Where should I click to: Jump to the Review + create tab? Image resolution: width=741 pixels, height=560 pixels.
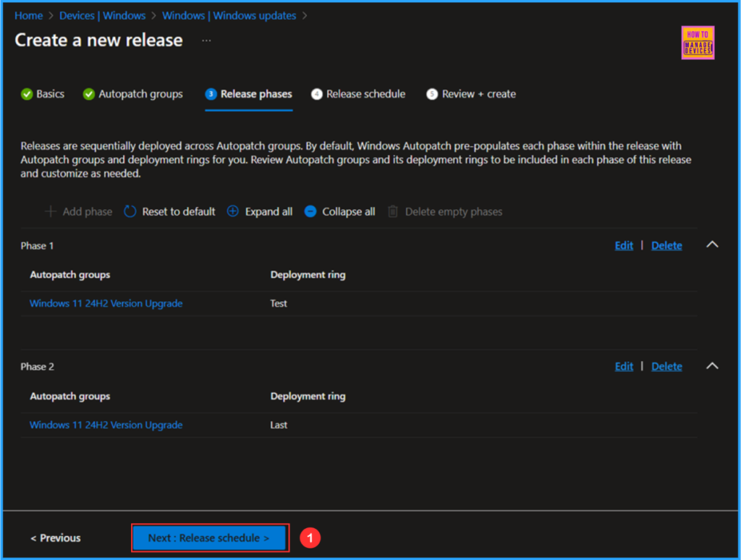click(471, 94)
